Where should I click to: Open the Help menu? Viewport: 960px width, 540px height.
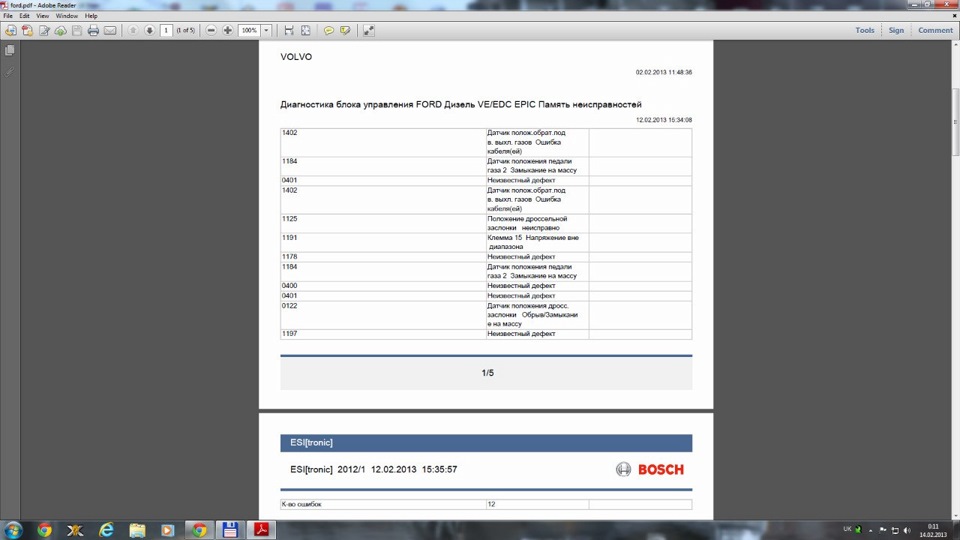91,16
